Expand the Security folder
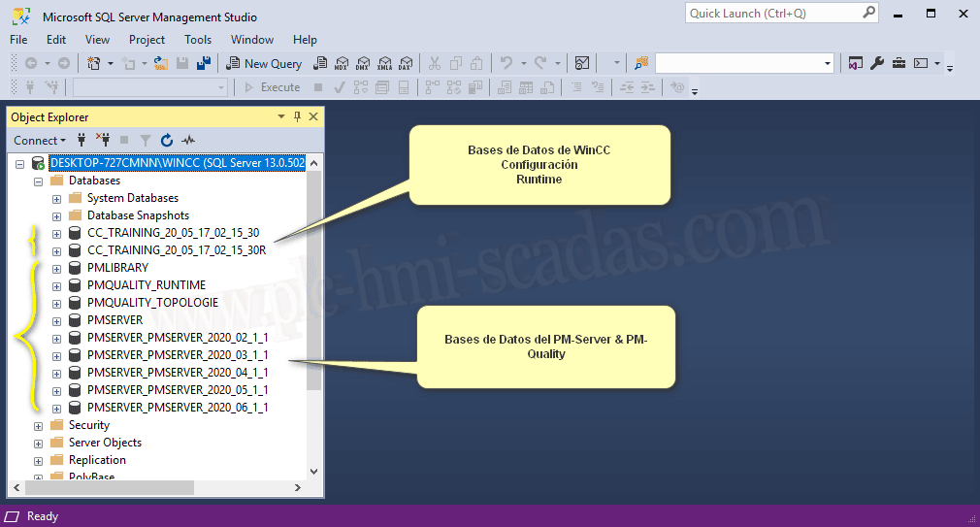This screenshot has width=980, height=527. [x=38, y=425]
